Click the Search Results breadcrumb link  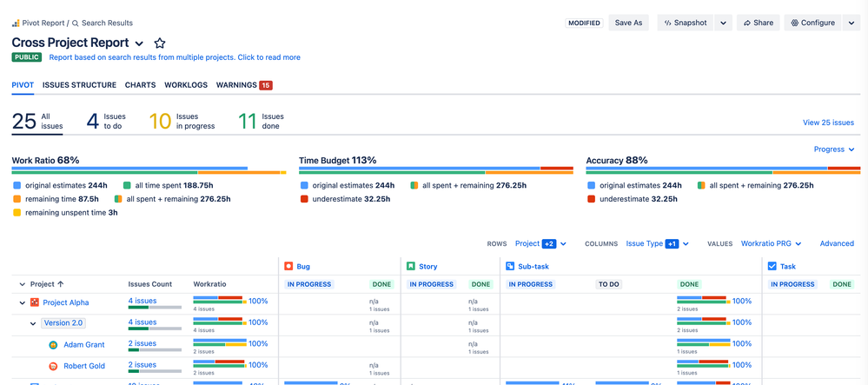pyautogui.click(x=107, y=23)
